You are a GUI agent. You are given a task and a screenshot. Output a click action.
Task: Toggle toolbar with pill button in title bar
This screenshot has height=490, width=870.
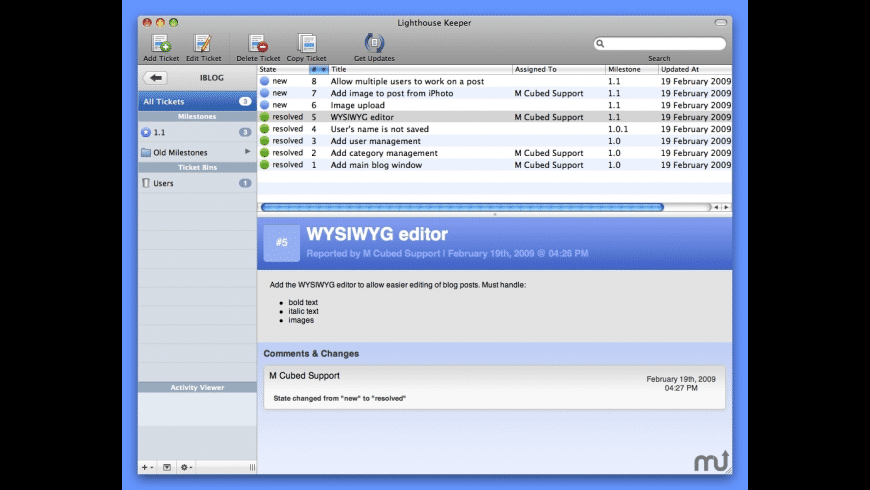coord(720,23)
